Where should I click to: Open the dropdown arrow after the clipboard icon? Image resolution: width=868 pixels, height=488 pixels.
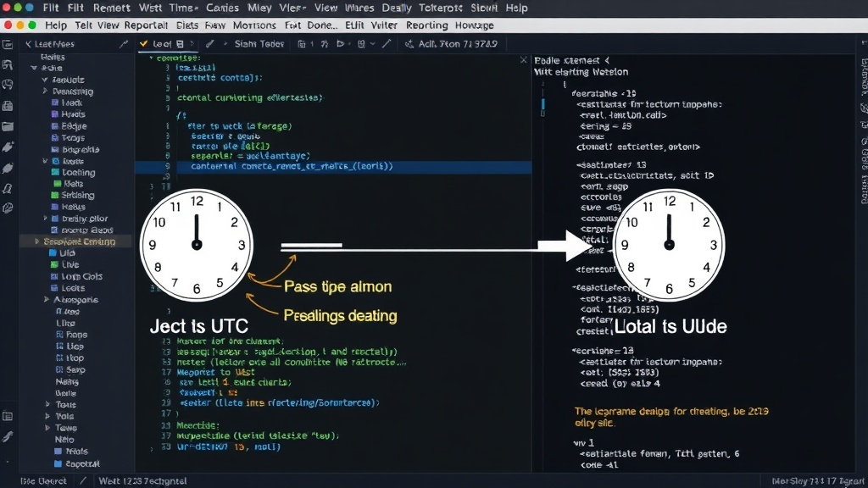point(373,44)
